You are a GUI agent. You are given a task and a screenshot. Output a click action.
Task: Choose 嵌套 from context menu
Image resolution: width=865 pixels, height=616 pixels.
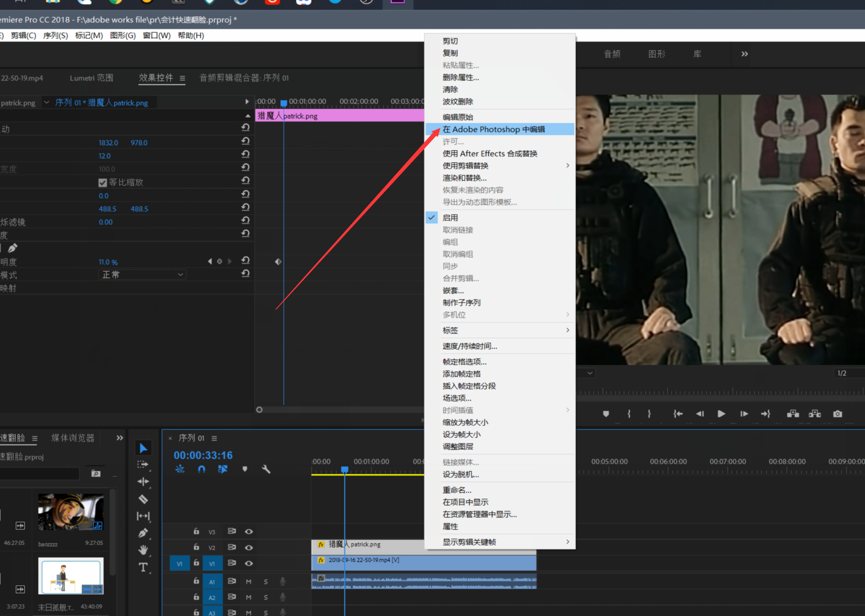pos(499,290)
